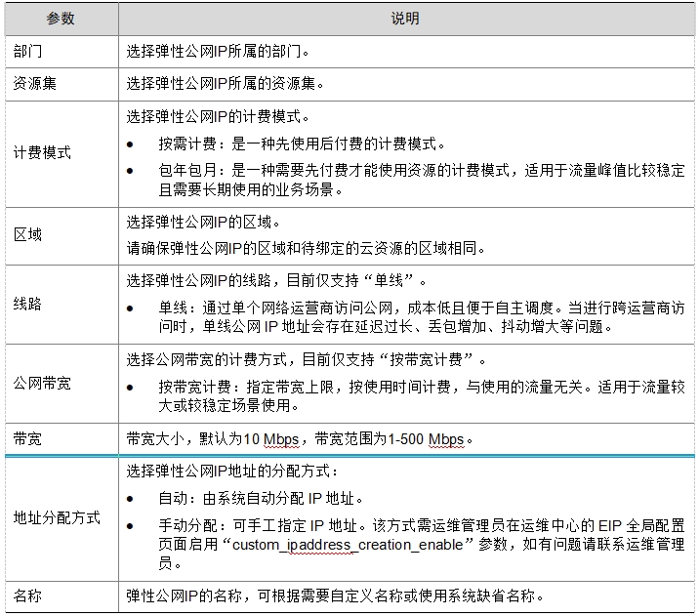Image resolution: width=699 pixels, height=616 pixels.
Task: Click text 选择弹性公网IP所属的部门。
Action: [x=218, y=52]
